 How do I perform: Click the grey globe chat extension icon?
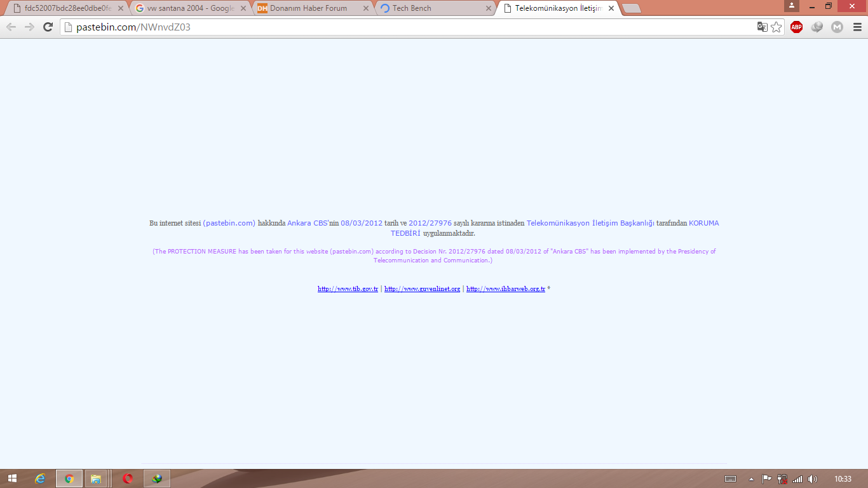point(817,27)
